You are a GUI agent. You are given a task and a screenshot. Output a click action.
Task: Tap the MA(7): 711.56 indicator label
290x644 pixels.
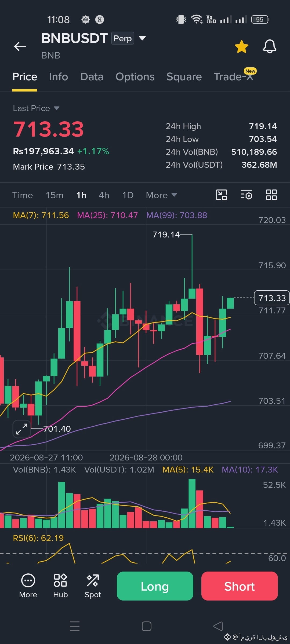coord(41,215)
